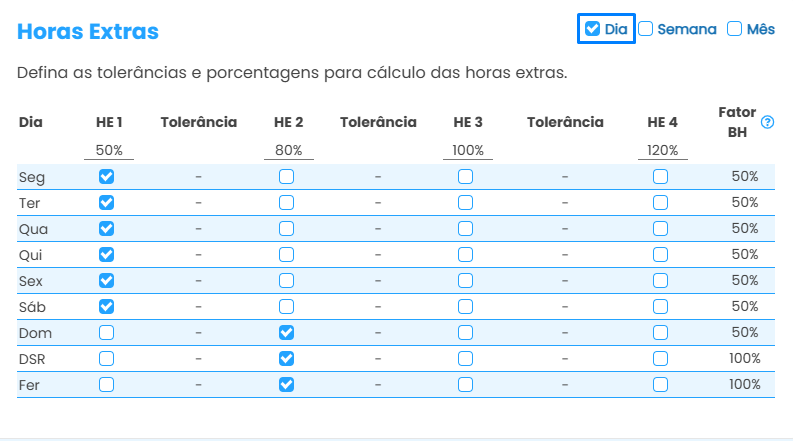Viewport: 793px width, 441px height.
Task: Uncheck HE 1 for Sáb
Action: coord(107,307)
